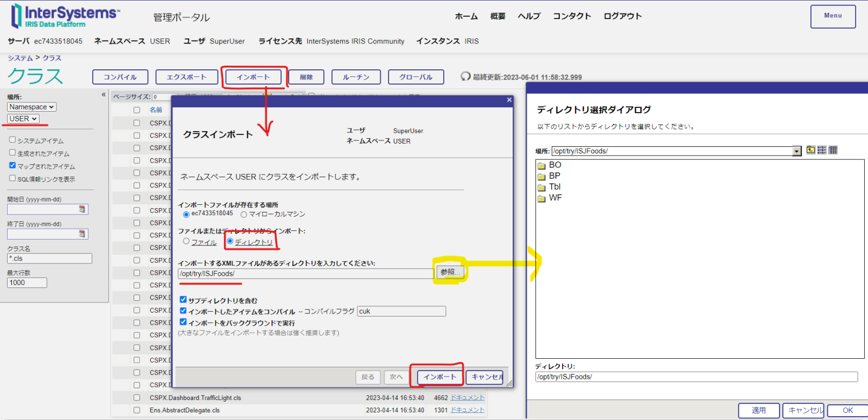This screenshot has width=868, height=420.
Task: Click the クラス名 input field
Action: 49,259
